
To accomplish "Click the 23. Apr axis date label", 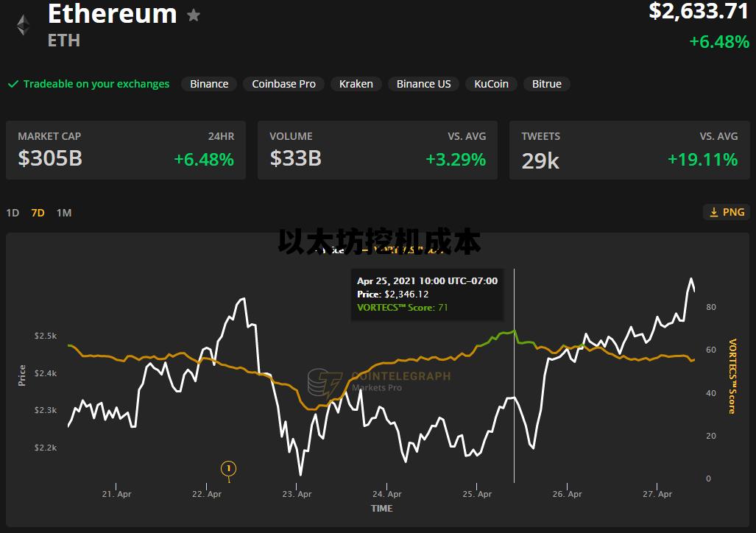I will click(297, 494).
